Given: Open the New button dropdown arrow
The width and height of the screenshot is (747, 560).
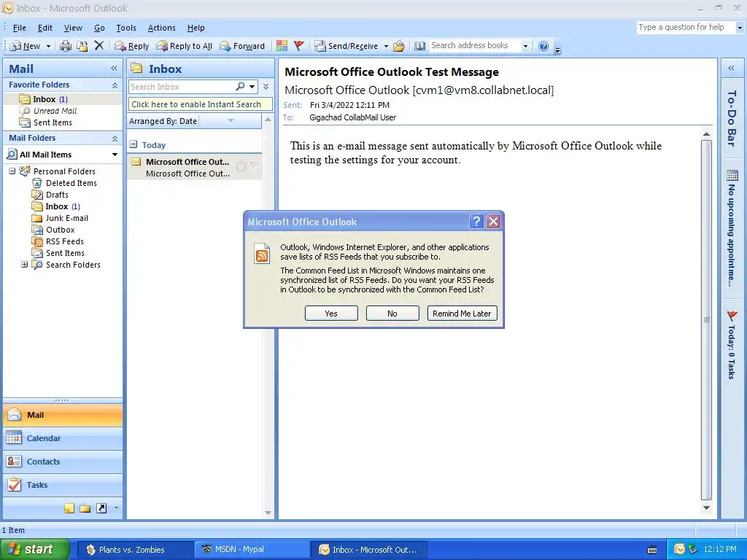Looking at the screenshot, I should pos(48,46).
